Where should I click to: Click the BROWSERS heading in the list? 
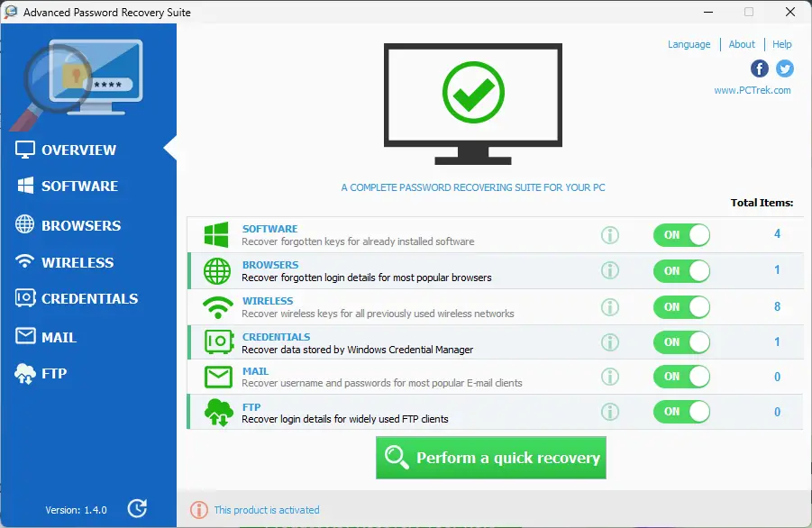tap(270, 265)
